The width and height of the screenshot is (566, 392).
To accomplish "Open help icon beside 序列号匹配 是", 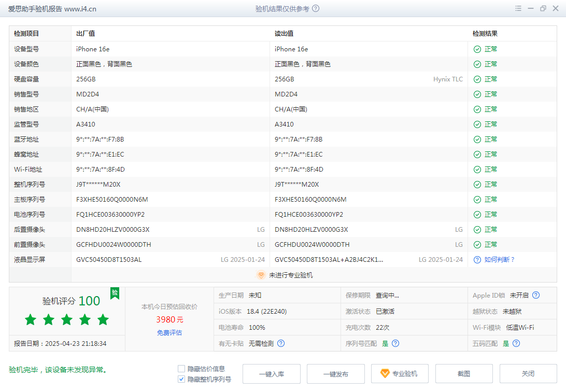I will tap(395, 343).
